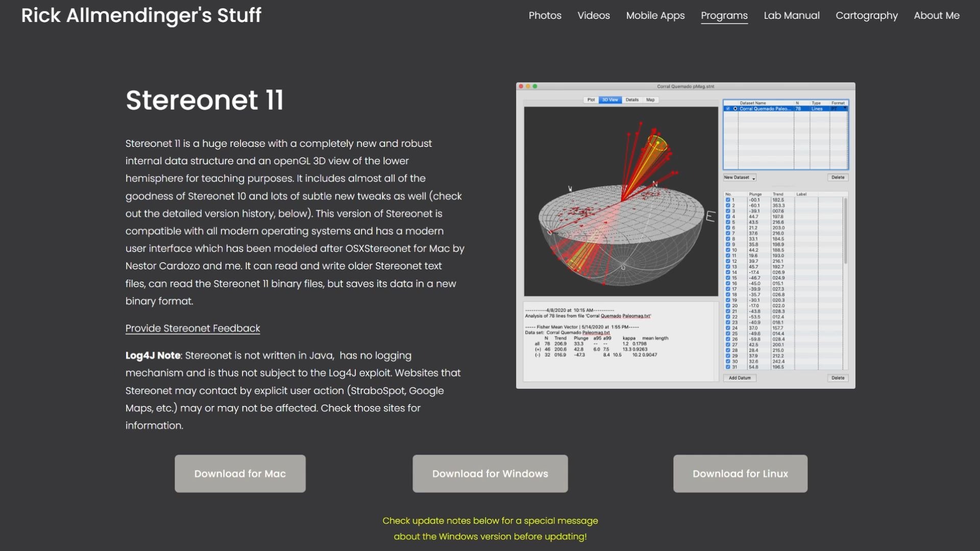Toggle the Corral Quemado dataset checkbox

728,109
